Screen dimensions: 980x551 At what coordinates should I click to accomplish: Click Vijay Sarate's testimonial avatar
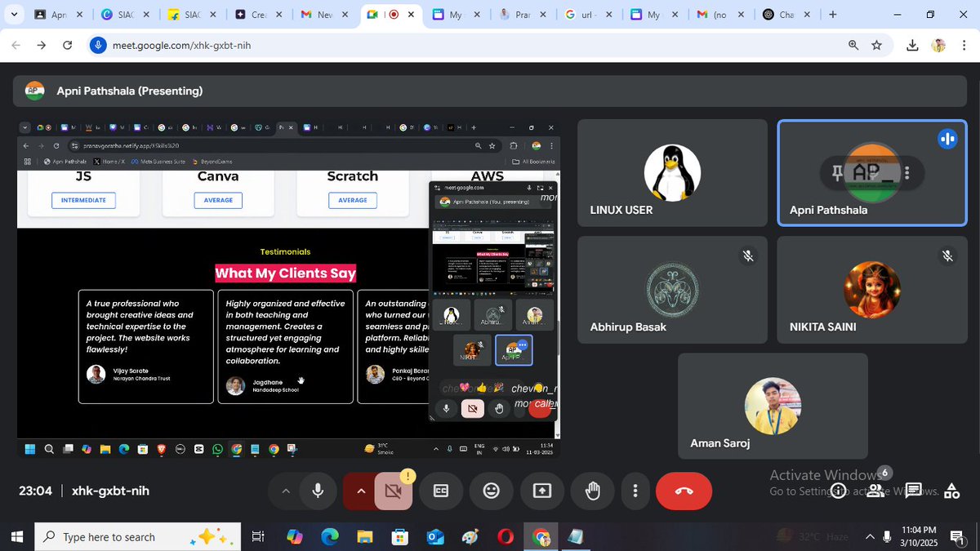pos(96,374)
